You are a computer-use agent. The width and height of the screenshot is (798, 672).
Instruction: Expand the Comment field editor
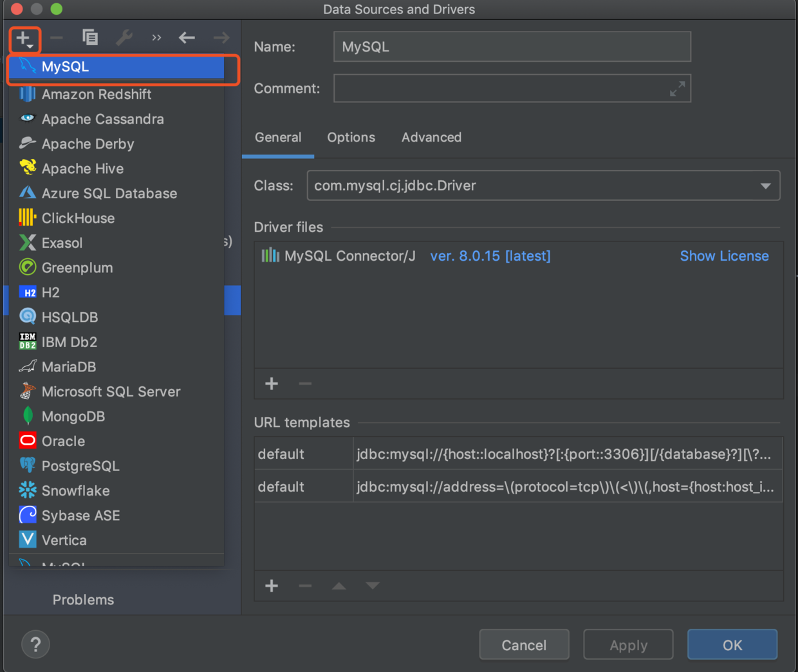coord(677,89)
